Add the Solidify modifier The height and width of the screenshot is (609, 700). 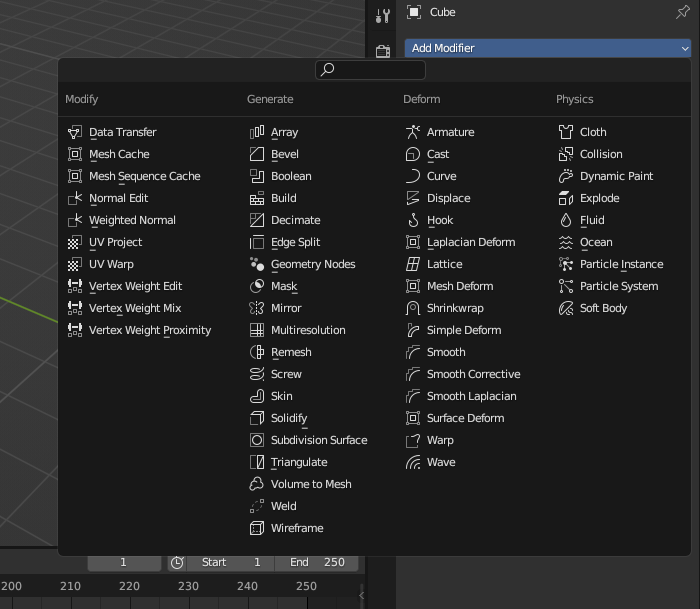pos(289,418)
